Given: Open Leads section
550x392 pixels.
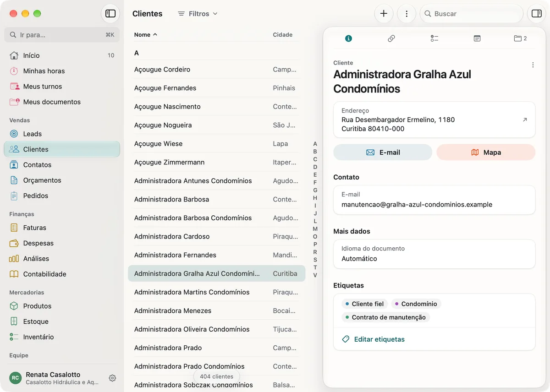Looking at the screenshot, I should pos(62,134).
